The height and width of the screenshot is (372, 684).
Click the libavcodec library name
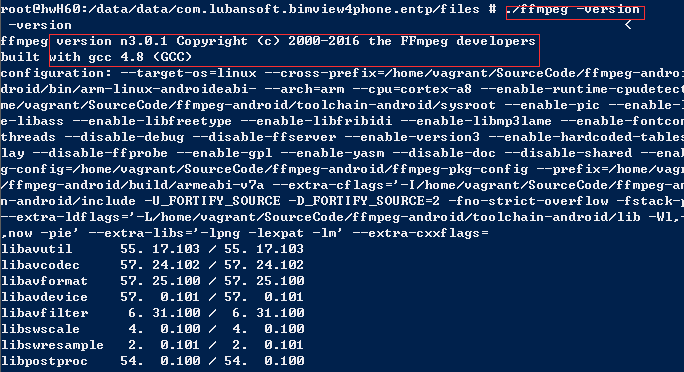coord(40,265)
